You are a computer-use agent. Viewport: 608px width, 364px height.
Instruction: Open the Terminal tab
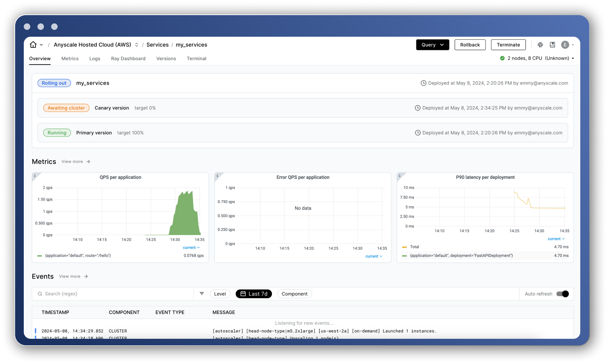196,59
